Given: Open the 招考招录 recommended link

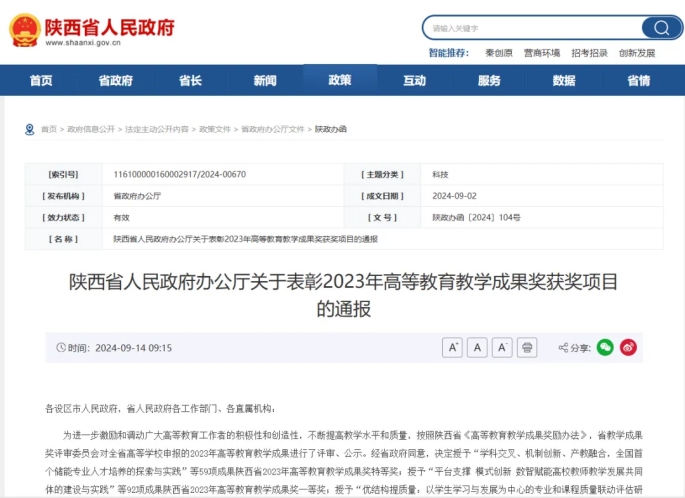Looking at the screenshot, I should (x=589, y=53).
